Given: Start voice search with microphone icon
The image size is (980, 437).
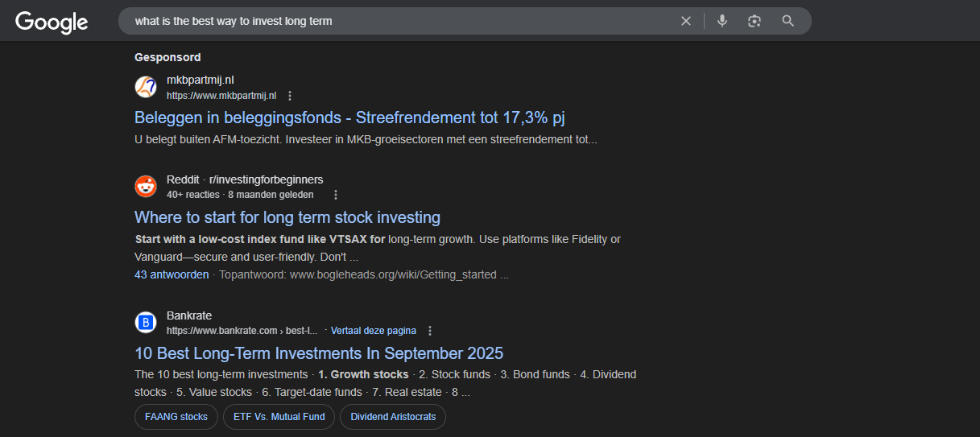Looking at the screenshot, I should click(x=722, y=21).
